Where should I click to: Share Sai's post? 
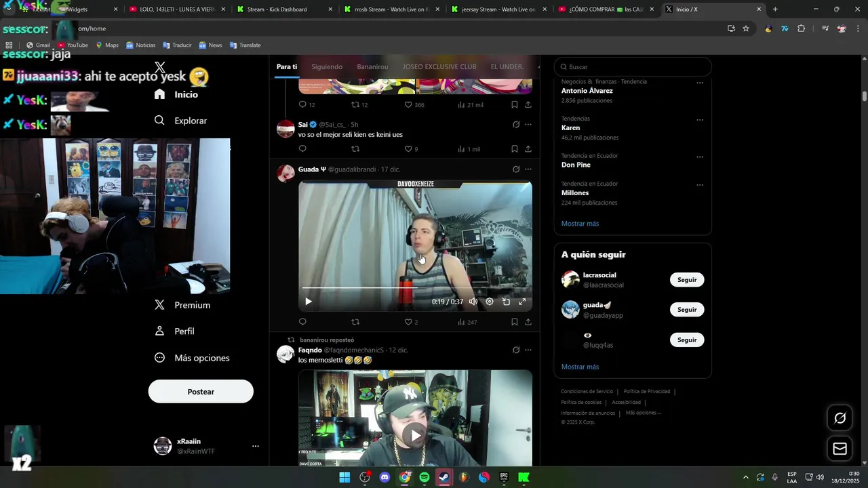(x=528, y=149)
